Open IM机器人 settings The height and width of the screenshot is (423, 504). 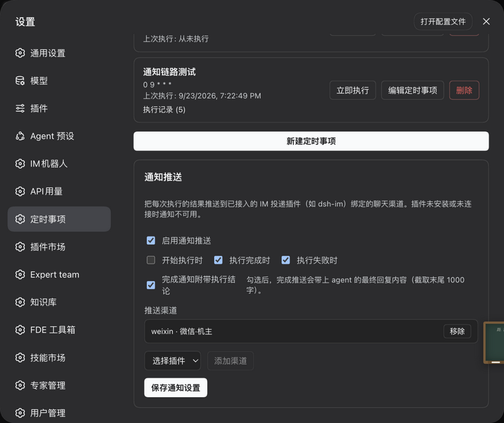point(59,164)
